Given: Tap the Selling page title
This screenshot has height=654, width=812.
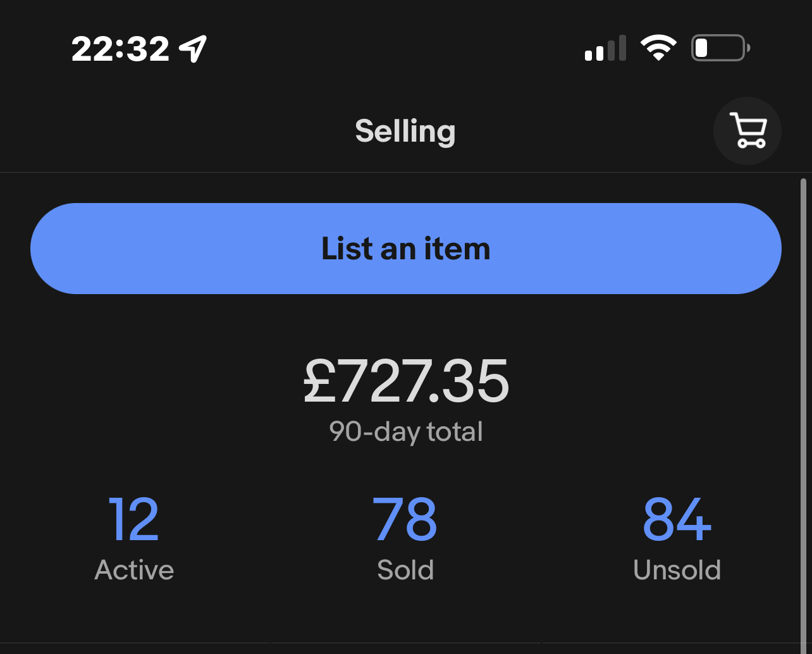Looking at the screenshot, I should click(x=405, y=132).
